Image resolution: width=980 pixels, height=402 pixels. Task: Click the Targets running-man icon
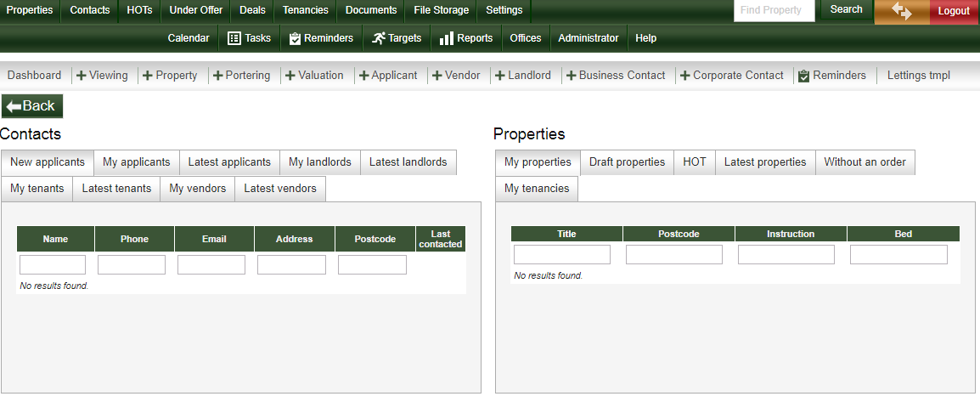click(378, 38)
